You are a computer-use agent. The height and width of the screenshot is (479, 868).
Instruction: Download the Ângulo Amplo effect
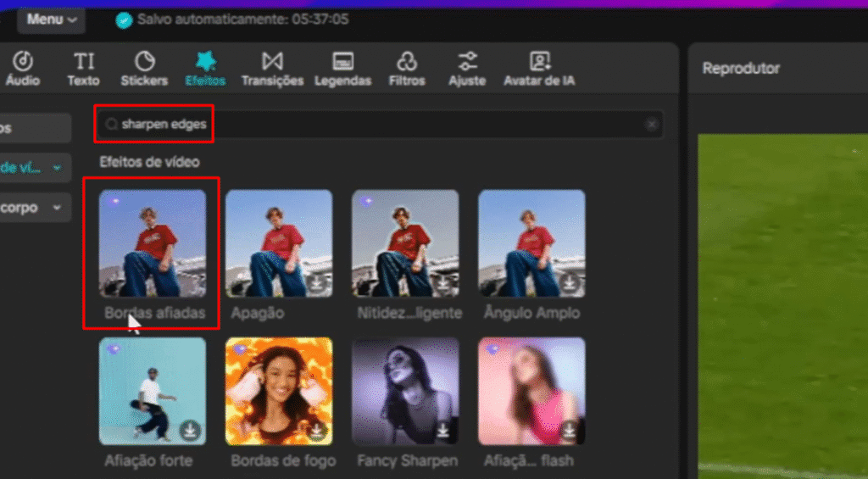pyautogui.click(x=569, y=284)
